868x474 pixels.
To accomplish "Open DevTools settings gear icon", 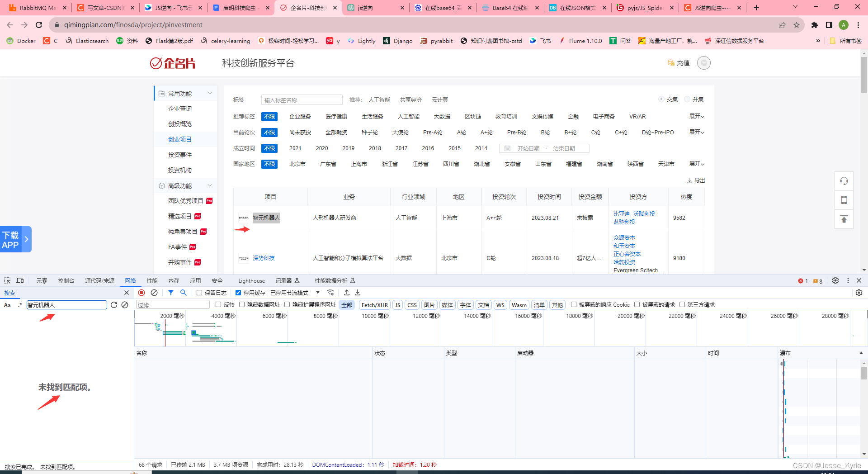I will 835,280.
